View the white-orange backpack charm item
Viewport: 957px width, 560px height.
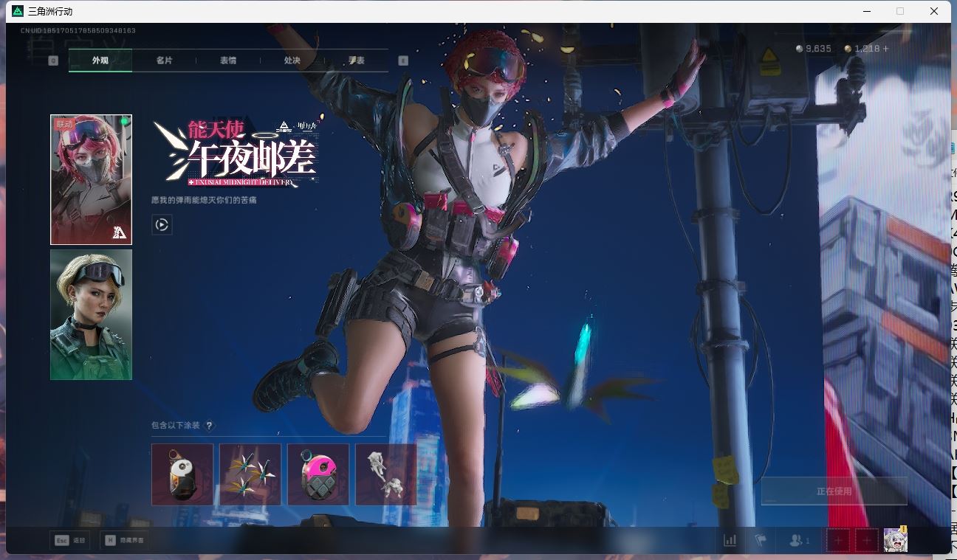pos(182,474)
